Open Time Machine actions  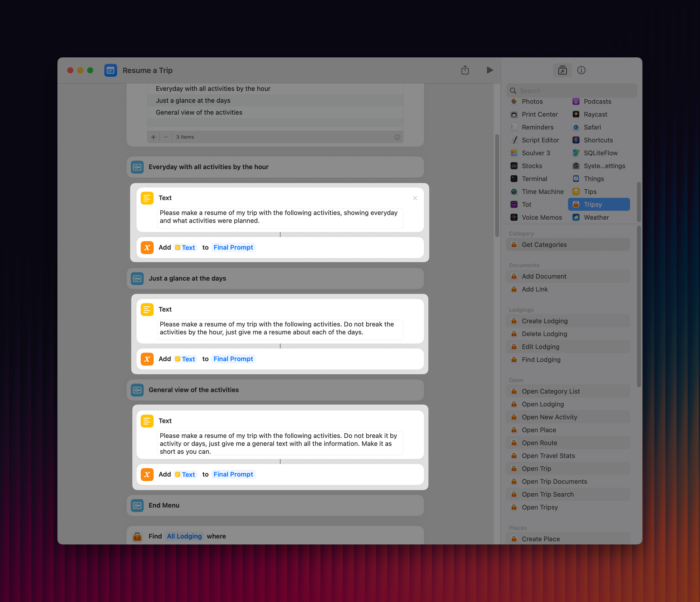(542, 192)
